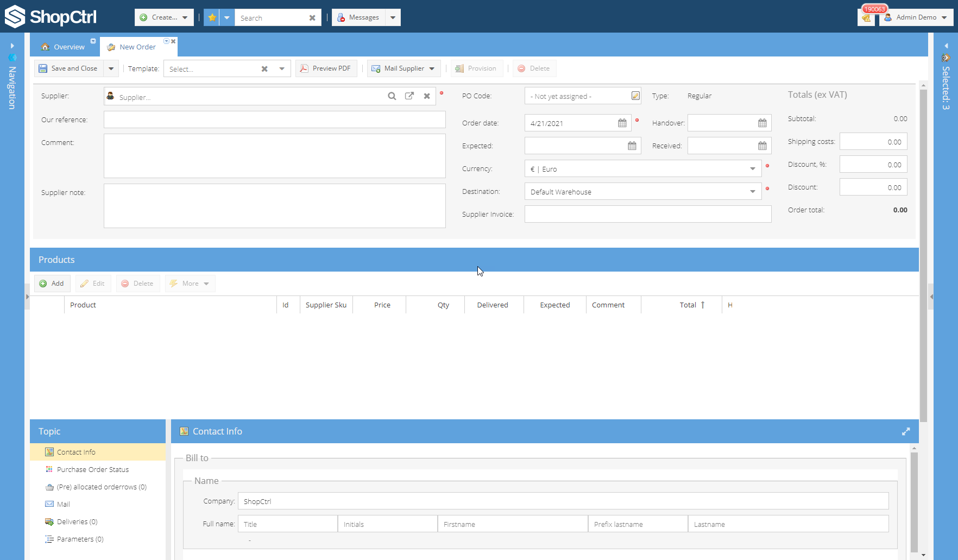Viewport: 958px width, 560px height.
Task: Close the New Order tab
Action: 173,41
